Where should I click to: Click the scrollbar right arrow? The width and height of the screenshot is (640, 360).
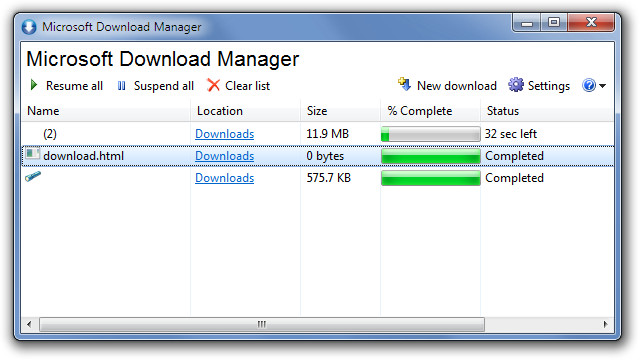[x=605, y=324]
